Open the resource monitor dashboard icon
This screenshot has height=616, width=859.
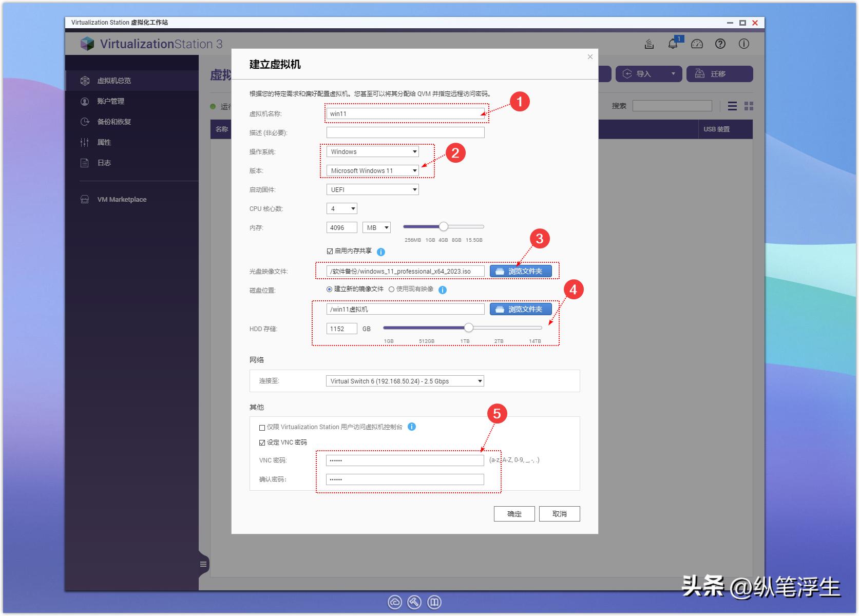click(696, 44)
